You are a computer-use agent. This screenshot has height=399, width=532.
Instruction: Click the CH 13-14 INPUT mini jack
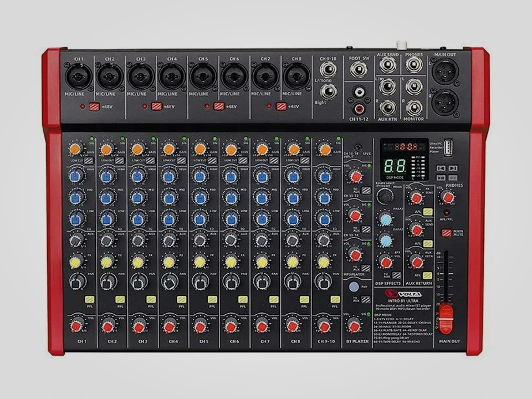357,148
